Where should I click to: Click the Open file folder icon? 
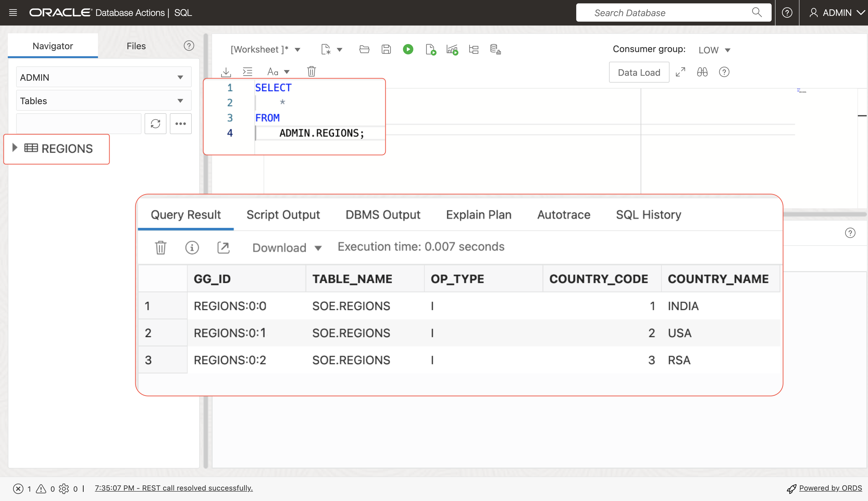[x=364, y=49]
